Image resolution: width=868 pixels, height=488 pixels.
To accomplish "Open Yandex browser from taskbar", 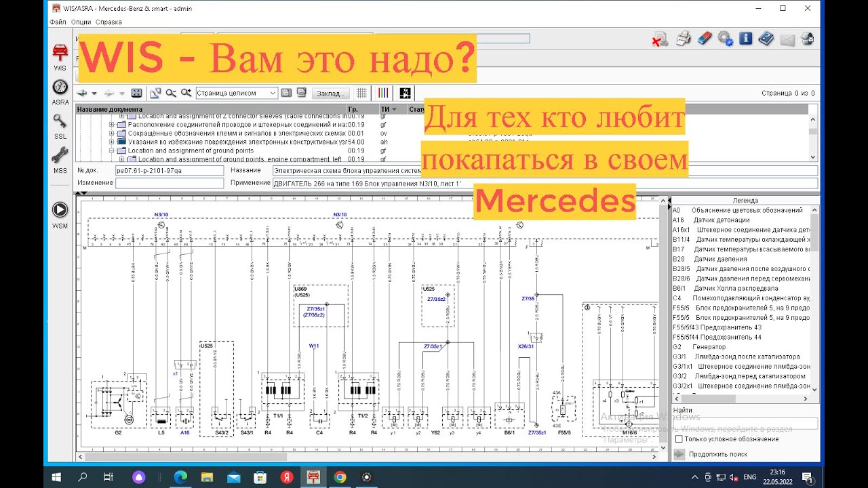I will tap(287, 477).
